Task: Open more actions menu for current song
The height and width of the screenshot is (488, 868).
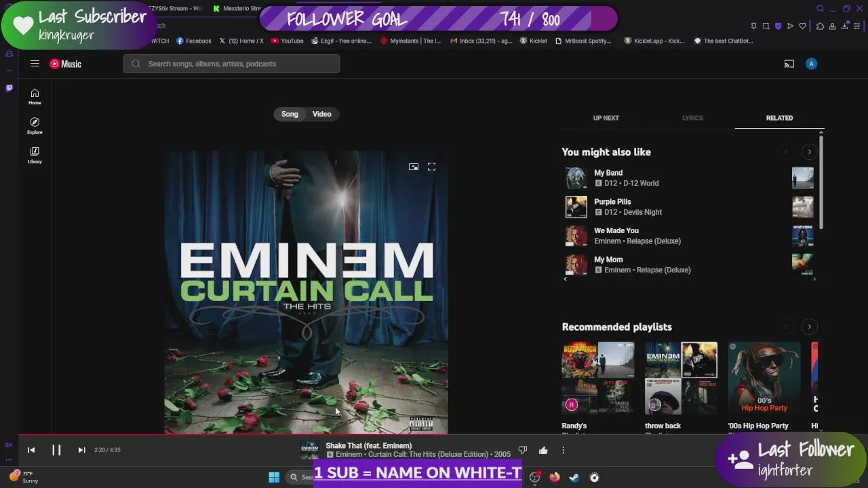Action: 563,450
